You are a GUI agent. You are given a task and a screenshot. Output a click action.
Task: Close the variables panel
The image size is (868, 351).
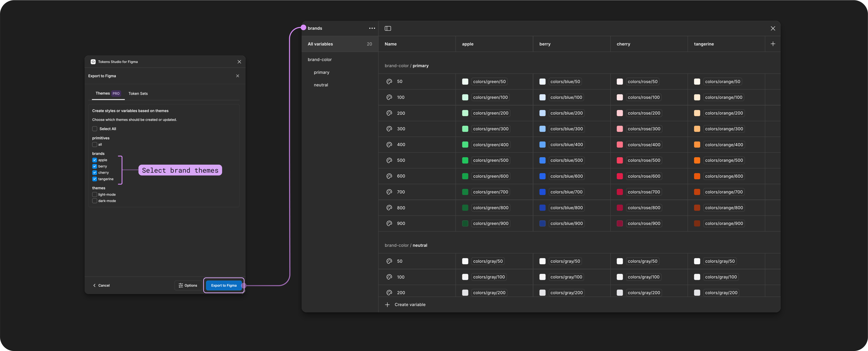click(773, 28)
